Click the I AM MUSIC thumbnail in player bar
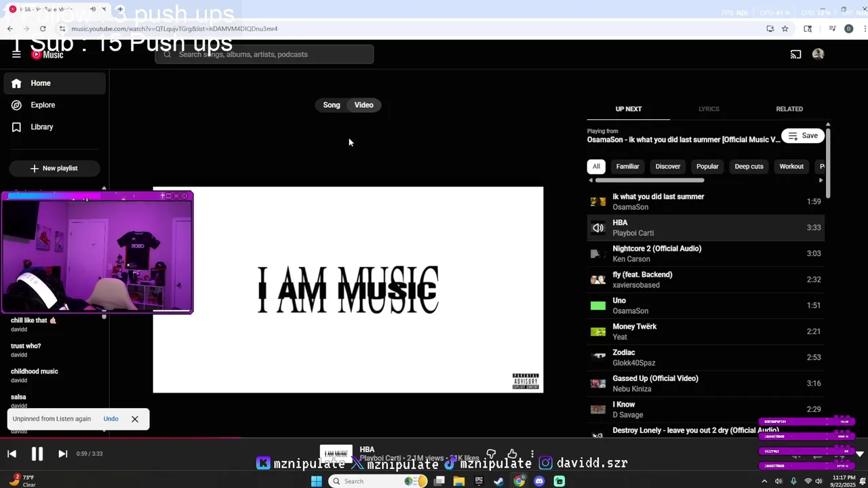The image size is (868, 488). [336, 453]
